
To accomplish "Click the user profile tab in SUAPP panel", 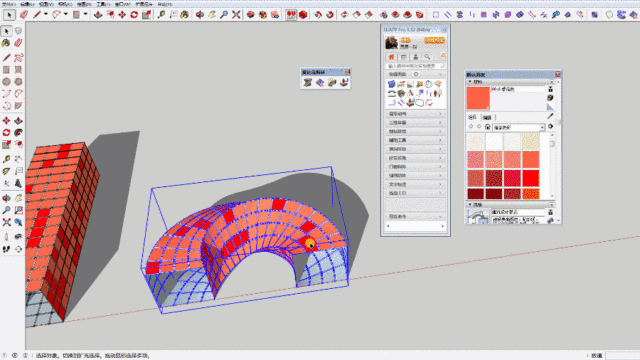I will tap(415, 57).
